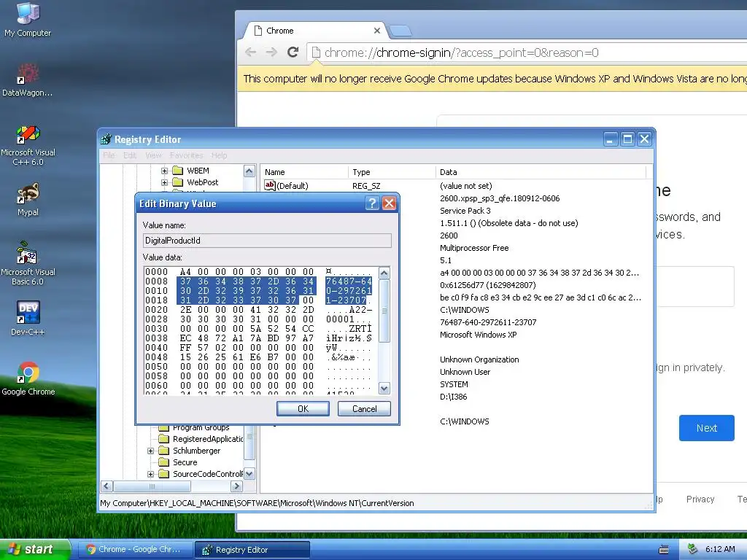The width and height of the screenshot is (747, 560).
Task: Click the tree horizontal scroll left arrow
Action: tap(107, 486)
